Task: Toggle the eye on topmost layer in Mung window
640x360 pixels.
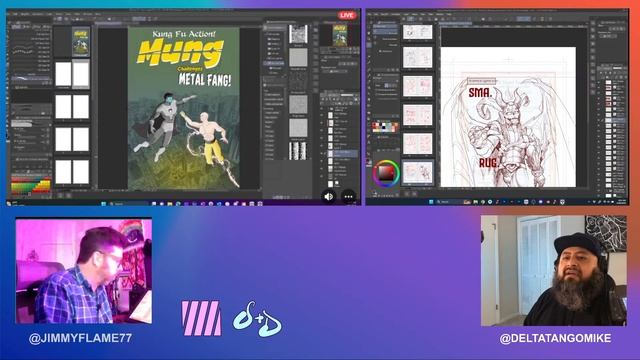Action: [322, 109]
